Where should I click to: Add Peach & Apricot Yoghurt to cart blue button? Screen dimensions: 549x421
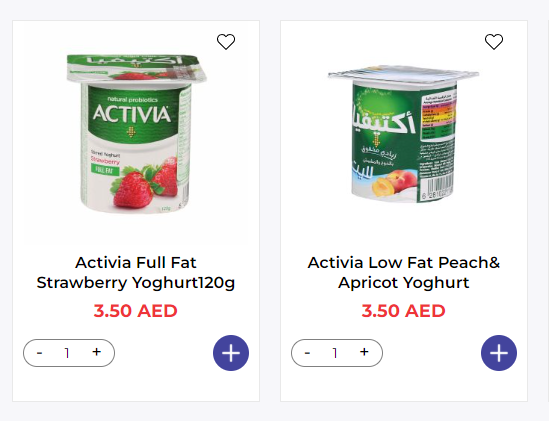click(x=499, y=353)
